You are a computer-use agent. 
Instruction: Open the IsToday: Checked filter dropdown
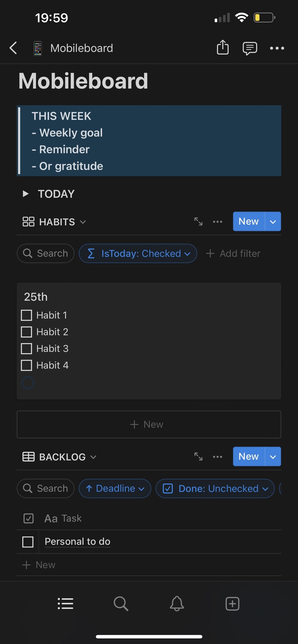point(138,254)
